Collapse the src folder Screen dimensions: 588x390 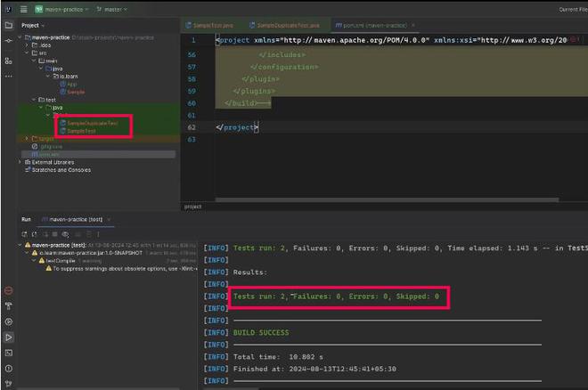pos(27,53)
